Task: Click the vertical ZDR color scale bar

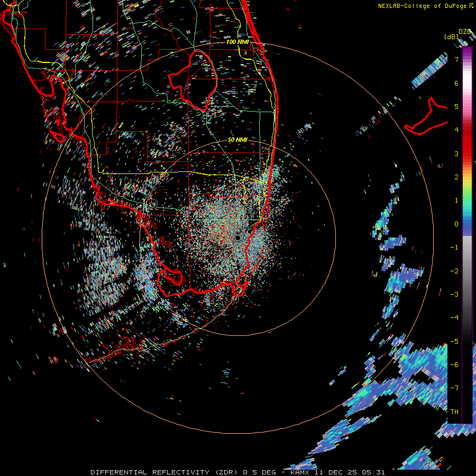Action: pos(467,235)
